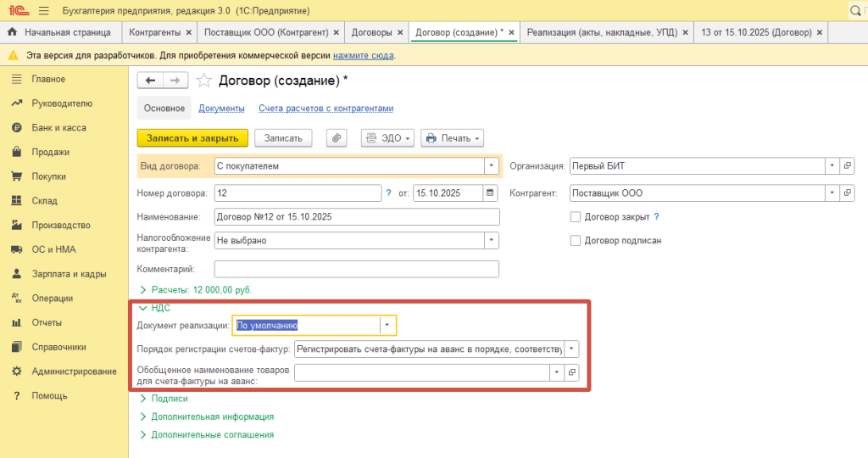Collapse the НДС section
Screen dimensions: 868x458
coord(142,309)
